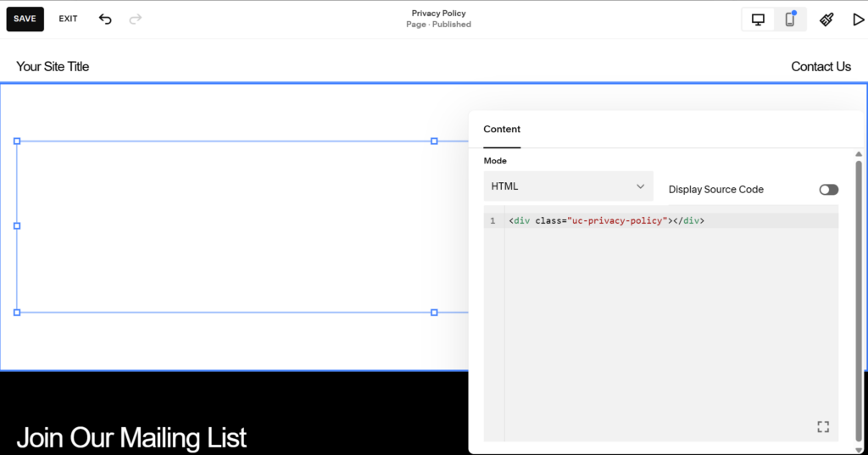Click the Your Site Title link
Screen dimensions: 868x455
53,66
